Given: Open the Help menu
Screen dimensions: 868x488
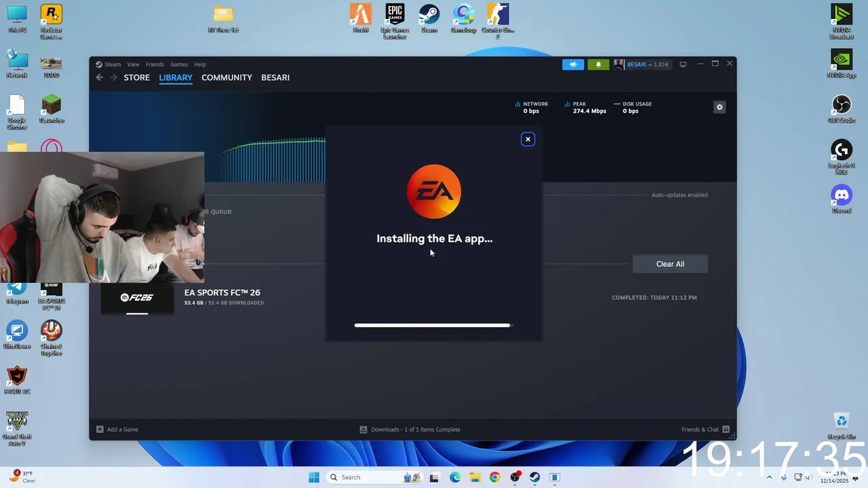Looking at the screenshot, I should tap(200, 64).
